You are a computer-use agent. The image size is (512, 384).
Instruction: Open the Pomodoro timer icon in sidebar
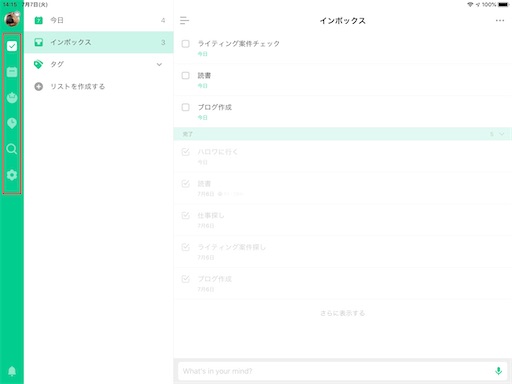tap(12, 97)
